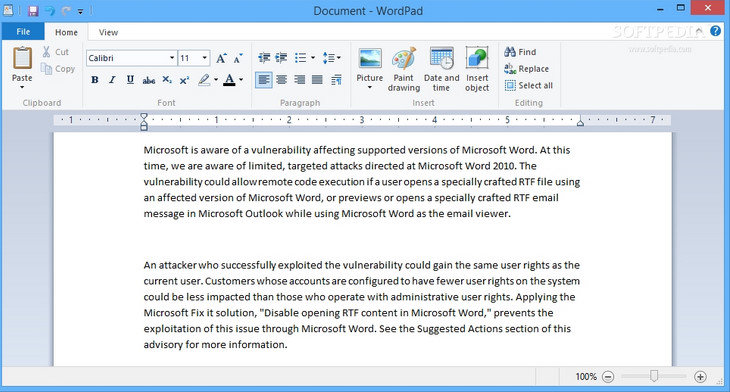
Task: Open Find dialog
Action: coord(520,52)
